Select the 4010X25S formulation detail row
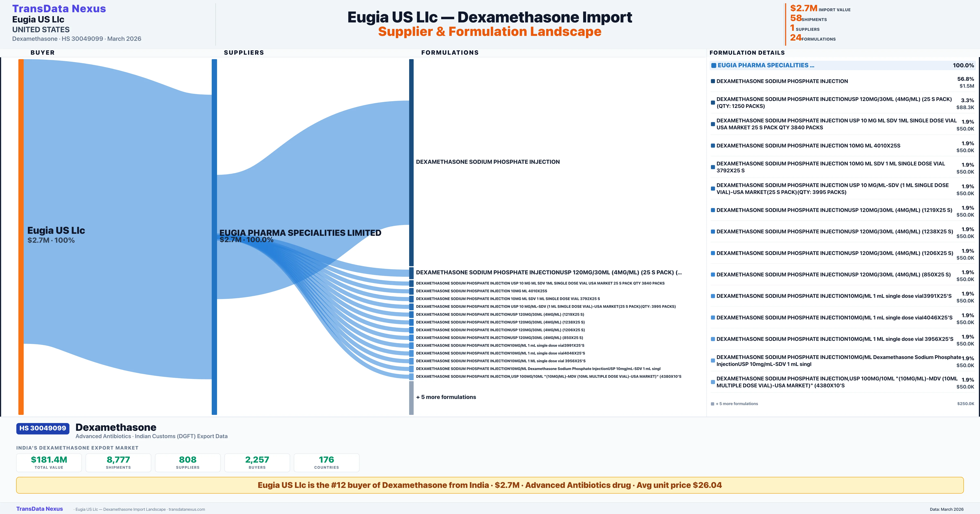Screen dimensions: 980x514 [808, 146]
